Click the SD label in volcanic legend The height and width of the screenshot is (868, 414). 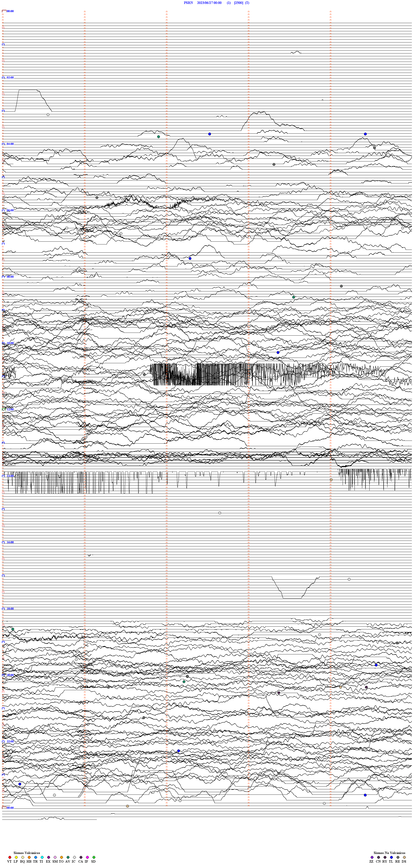click(93, 862)
